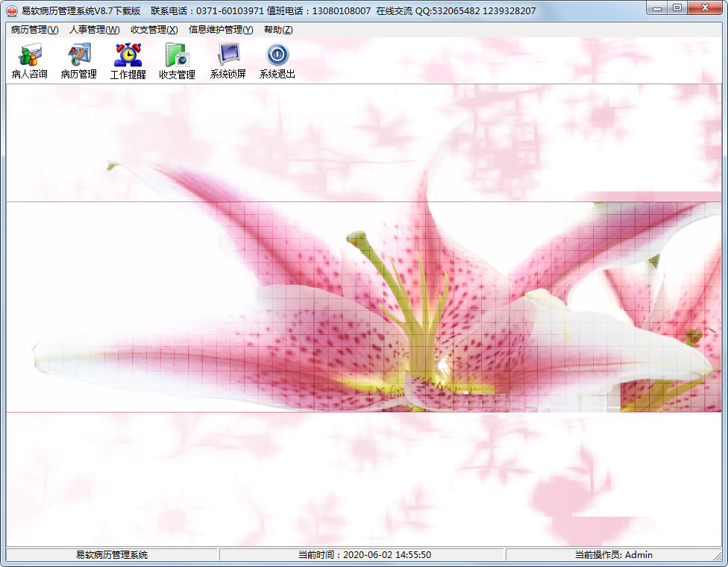Show the 帮助(Z) help menu
The width and height of the screenshot is (728, 567).
point(278,30)
